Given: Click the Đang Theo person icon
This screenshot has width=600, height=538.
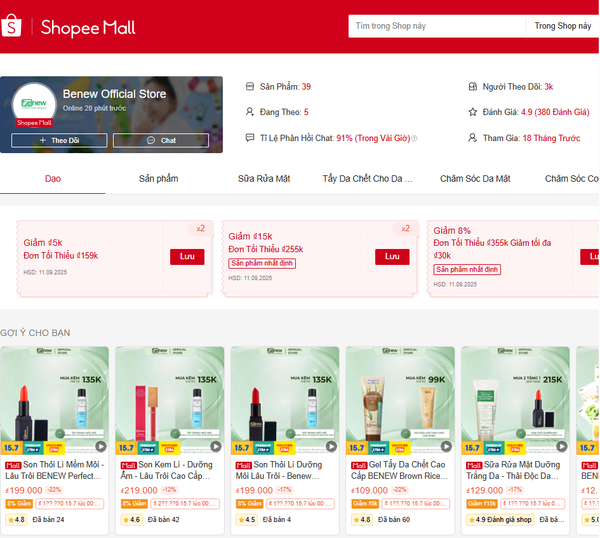Looking at the screenshot, I should coord(250,112).
